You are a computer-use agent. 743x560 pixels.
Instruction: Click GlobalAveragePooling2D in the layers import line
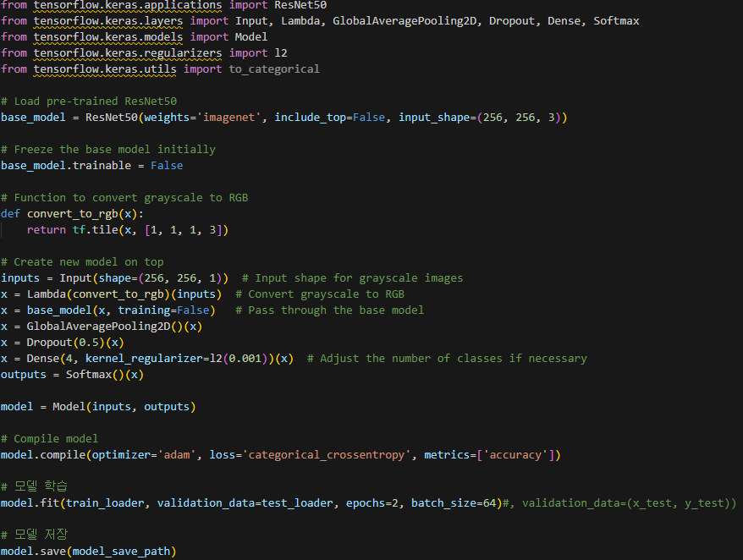(405, 21)
